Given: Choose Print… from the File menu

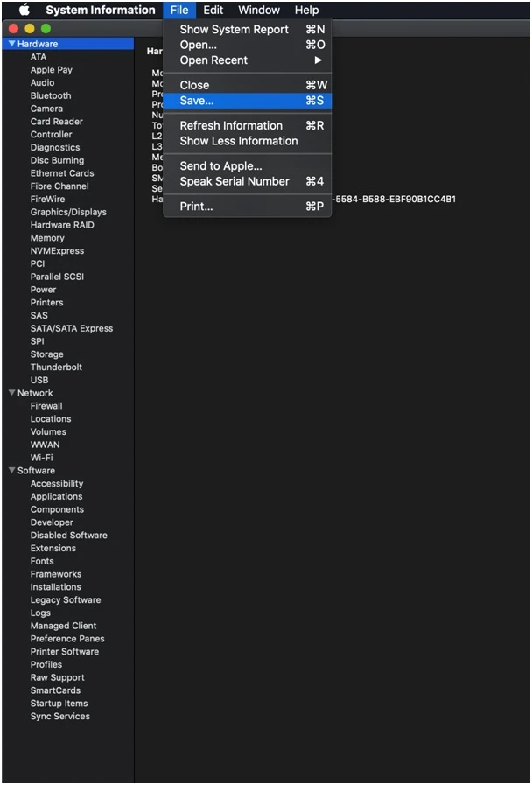Looking at the screenshot, I should pyautogui.click(x=196, y=207).
